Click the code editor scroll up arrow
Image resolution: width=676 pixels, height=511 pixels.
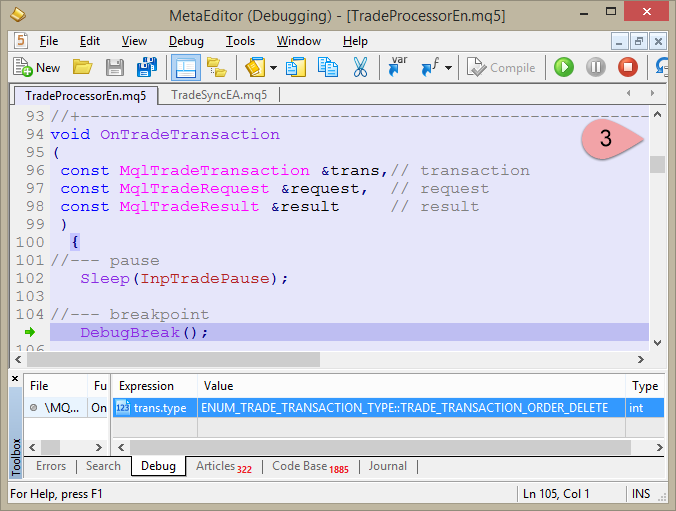point(657,115)
